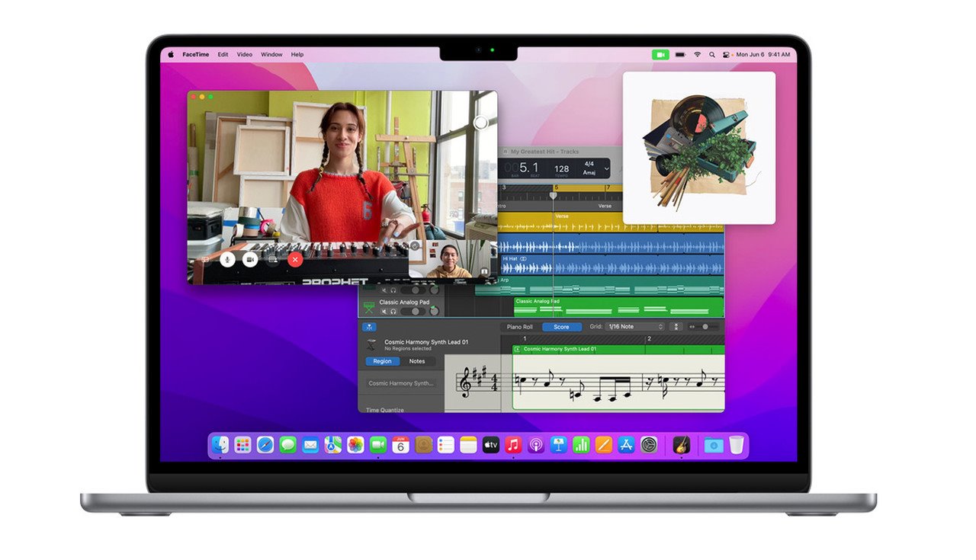Turn off camera in the FaceTime call
Viewport: 976px width, 560px height.
[249, 259]
